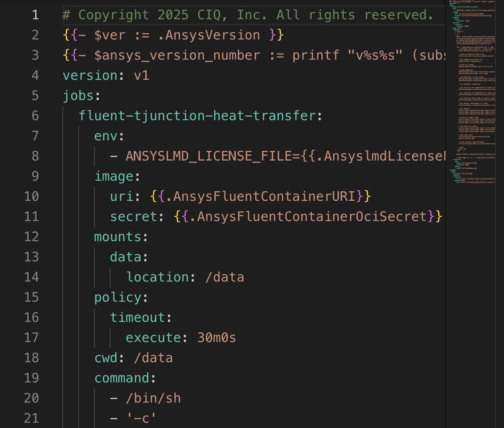Click the "env" key
Screen dimensions: 504x428
[106, 136]
